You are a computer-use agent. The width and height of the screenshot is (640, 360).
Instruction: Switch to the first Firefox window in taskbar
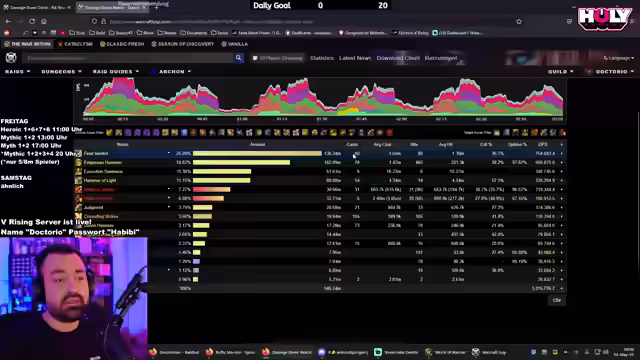click(173, 352)
